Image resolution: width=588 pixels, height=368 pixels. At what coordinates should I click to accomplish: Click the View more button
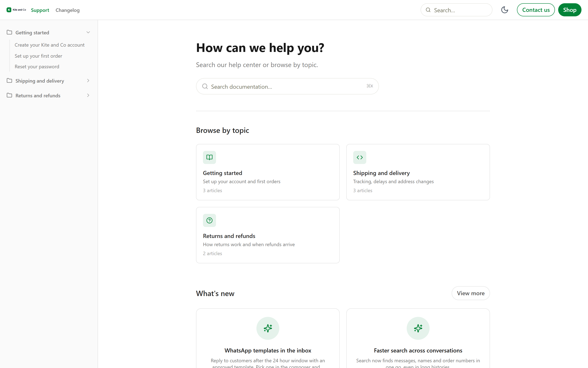471,293
